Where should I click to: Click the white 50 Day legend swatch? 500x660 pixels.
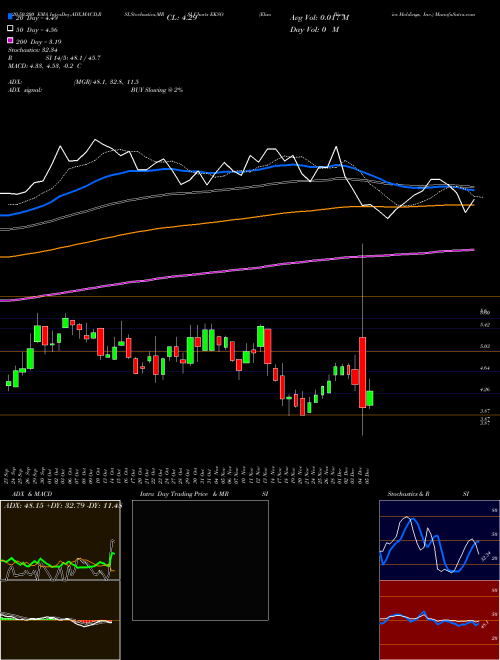[x=10, y=29]
